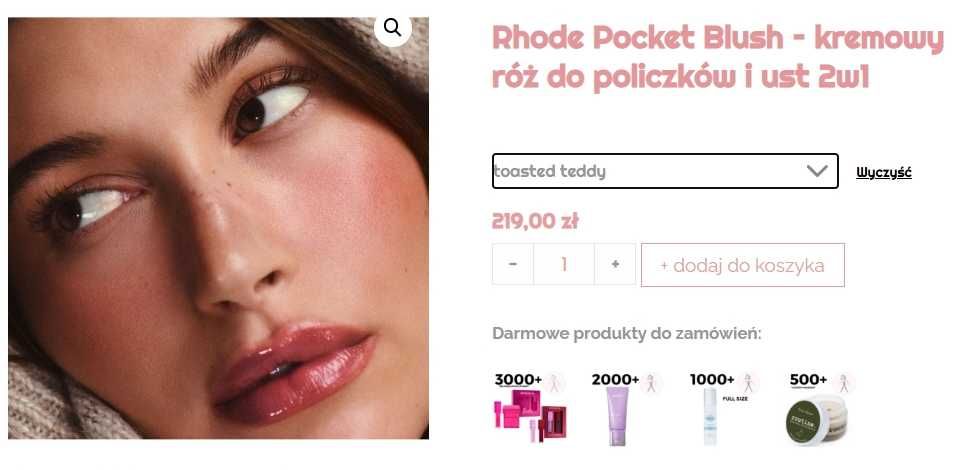This screenshot has width=953, height=470.
Task: Add product with dodaj do koszyka button
Action: click(743, 265)
